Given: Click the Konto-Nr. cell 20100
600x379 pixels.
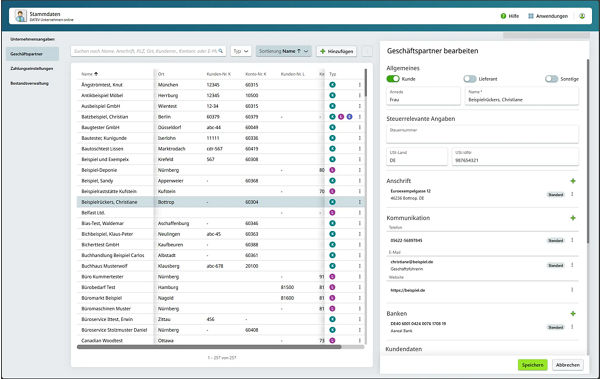Looking at the screenshot, I should click(252, 266).
